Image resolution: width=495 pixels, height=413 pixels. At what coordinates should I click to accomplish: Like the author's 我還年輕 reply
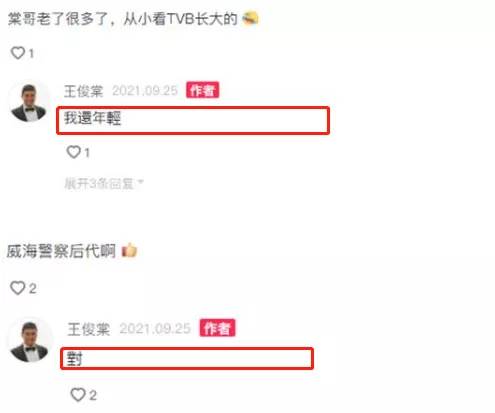click(74, 152)
